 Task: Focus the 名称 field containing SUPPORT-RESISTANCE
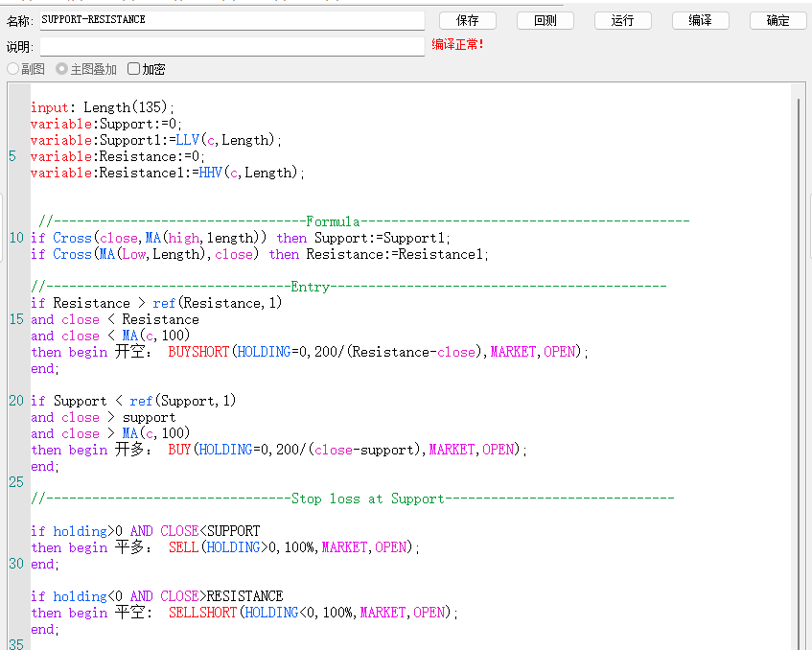pyautogui.click(x=232, y=20)
